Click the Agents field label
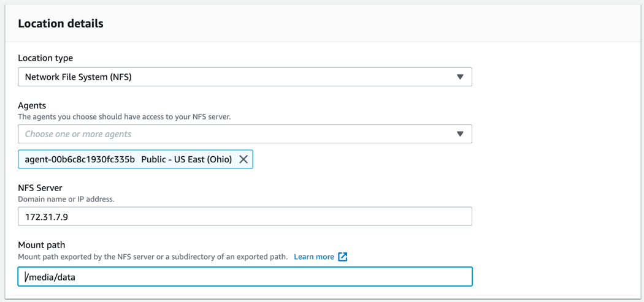 click(x=32, y=106)
